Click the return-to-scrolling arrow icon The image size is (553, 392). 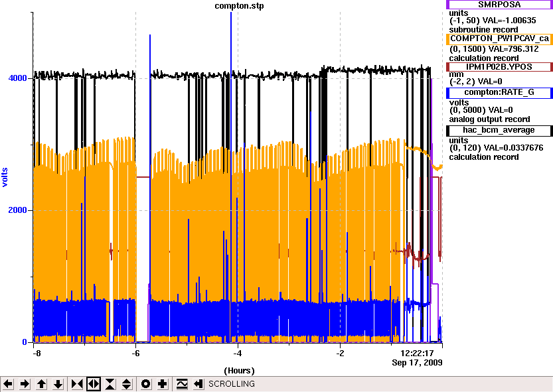tap(198, 384)
